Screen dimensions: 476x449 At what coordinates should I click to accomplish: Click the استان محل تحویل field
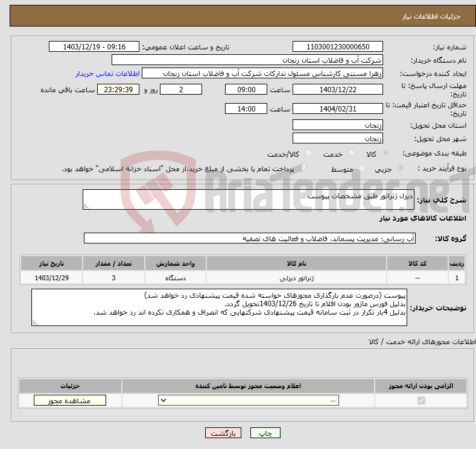coord(338,125)
